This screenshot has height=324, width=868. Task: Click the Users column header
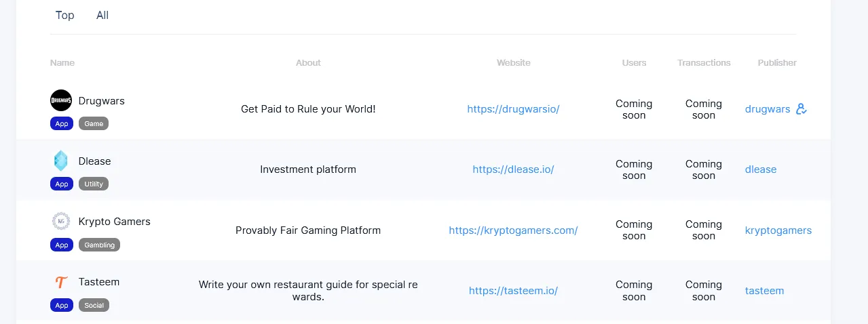point(635,62)
